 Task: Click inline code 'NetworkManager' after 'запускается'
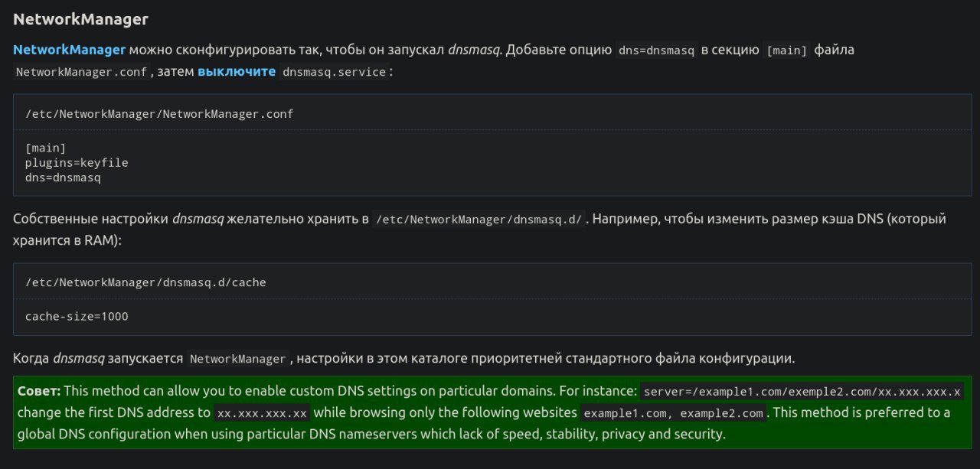pyautogui.click(x=238, y=359)
